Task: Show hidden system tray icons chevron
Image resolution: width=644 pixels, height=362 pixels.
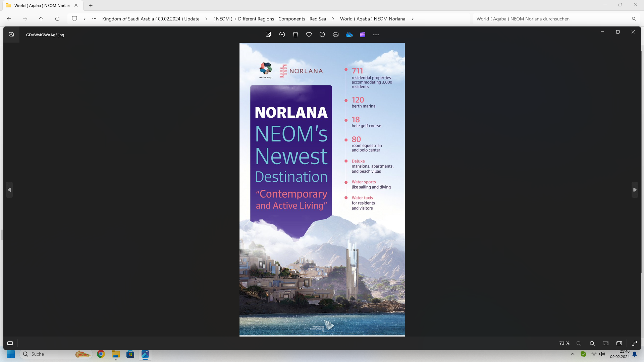Action: pyautogui.click(x=573, y=354)
